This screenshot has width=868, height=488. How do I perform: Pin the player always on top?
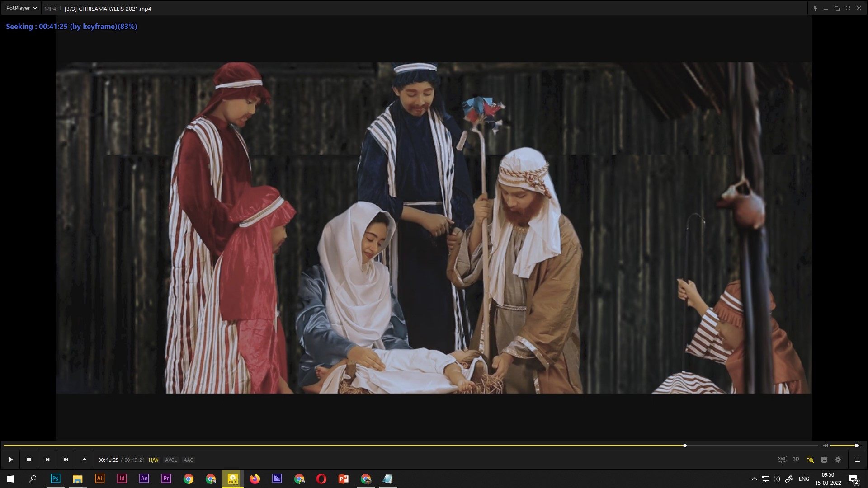815,8
